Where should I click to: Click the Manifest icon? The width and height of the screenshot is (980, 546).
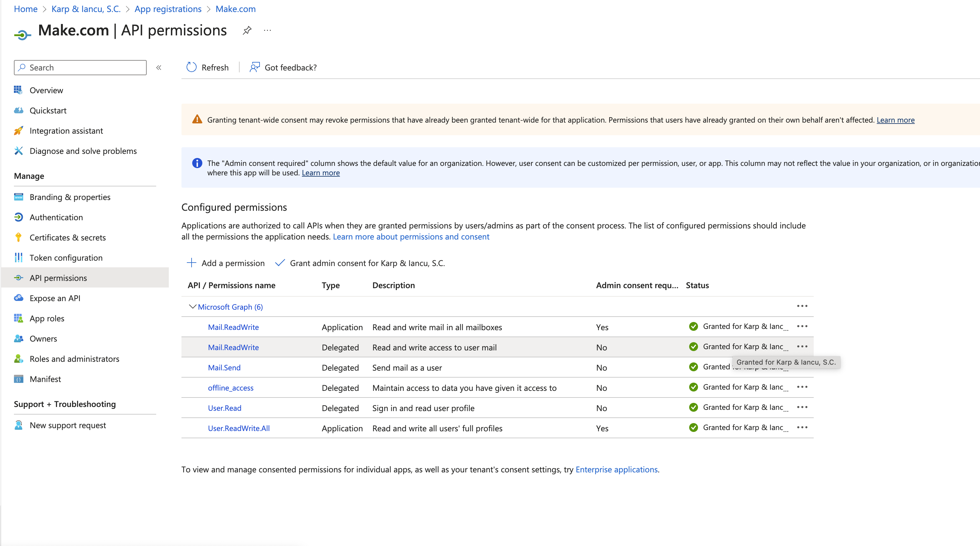coord(18,379)
